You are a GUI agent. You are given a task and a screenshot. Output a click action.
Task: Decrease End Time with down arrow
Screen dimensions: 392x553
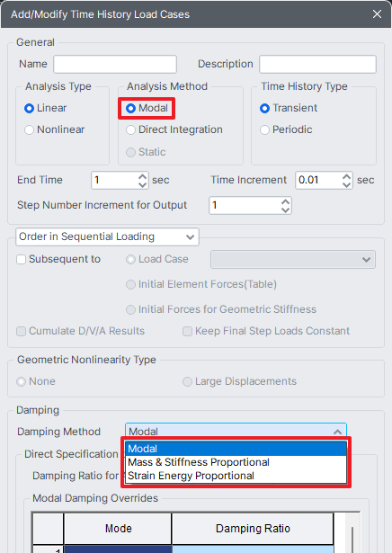click(142, 184)
